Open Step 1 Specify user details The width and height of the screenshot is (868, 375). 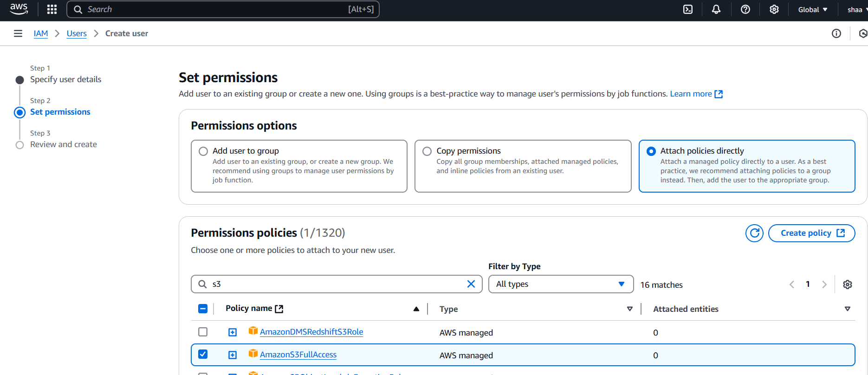[x=65, y=79]
